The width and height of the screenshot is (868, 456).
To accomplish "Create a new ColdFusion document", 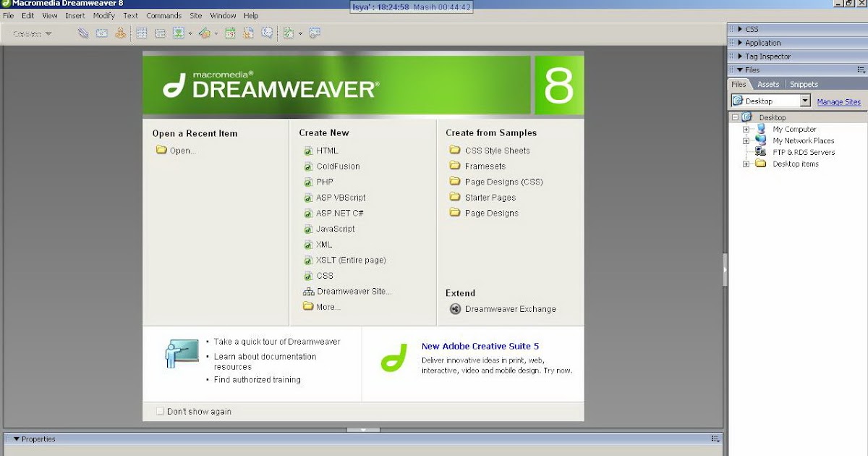I will 338,166.
